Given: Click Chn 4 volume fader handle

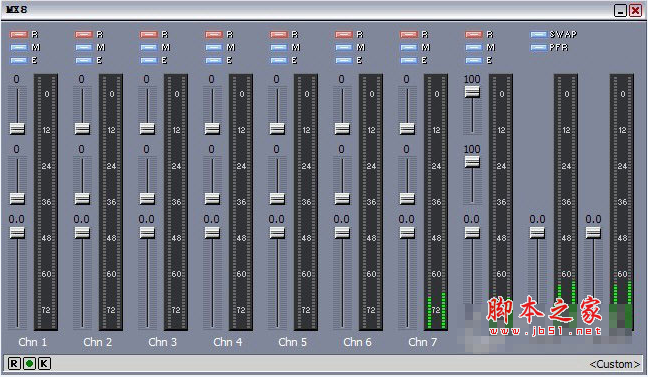Looking at the screenshot, I should [x=212, y=233].
